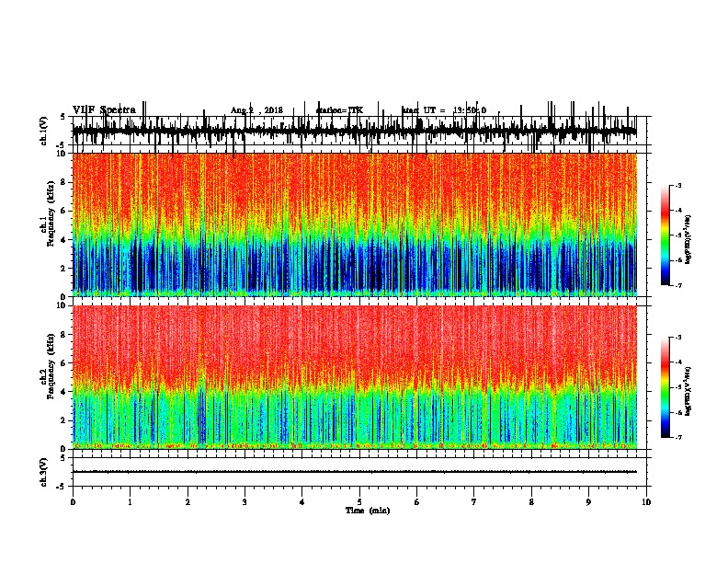Click the time axis tick label "0"

point(73,502)
